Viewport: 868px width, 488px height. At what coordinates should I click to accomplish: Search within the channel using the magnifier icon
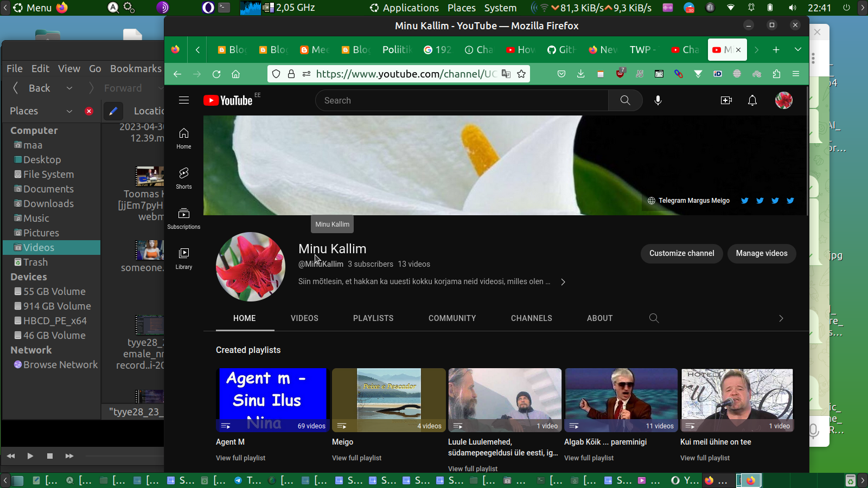coord(654,318)
